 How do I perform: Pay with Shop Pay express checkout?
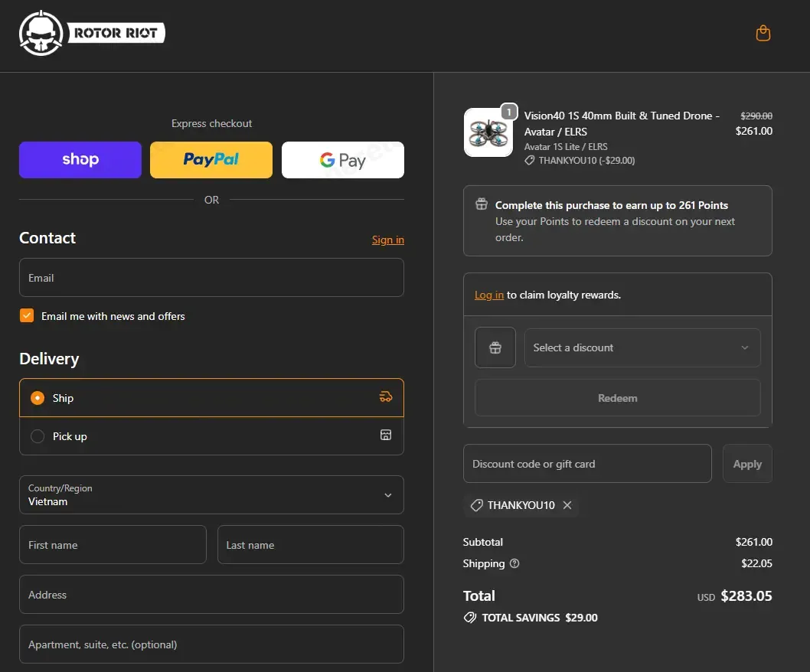point(80,160)
